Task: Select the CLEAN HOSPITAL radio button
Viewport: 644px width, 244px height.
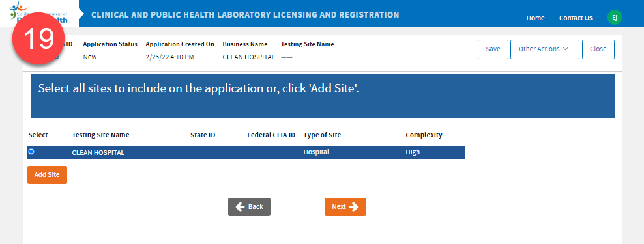Action: [31, 152]
